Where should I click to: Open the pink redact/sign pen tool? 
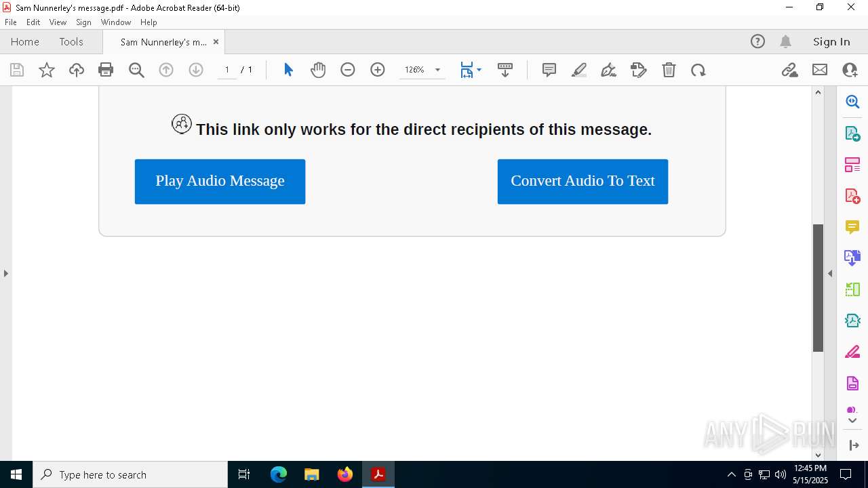(x=852, y=352)
